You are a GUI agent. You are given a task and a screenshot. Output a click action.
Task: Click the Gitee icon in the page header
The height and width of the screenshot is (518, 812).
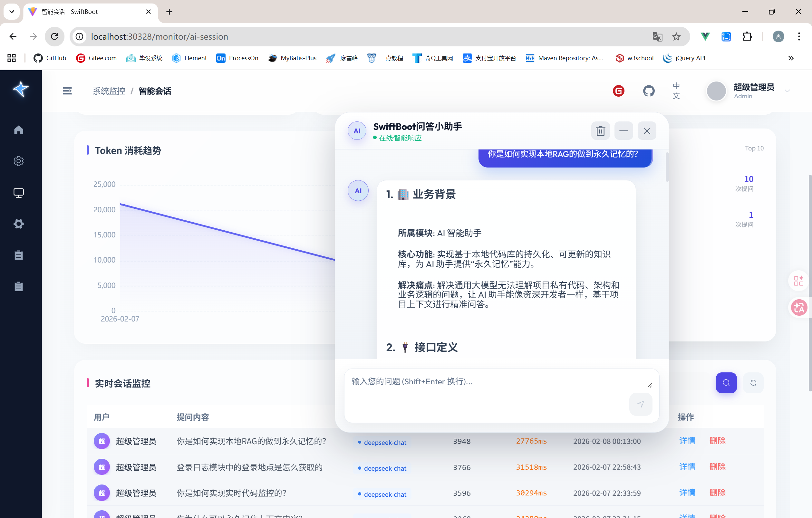(x=618, y=91)
